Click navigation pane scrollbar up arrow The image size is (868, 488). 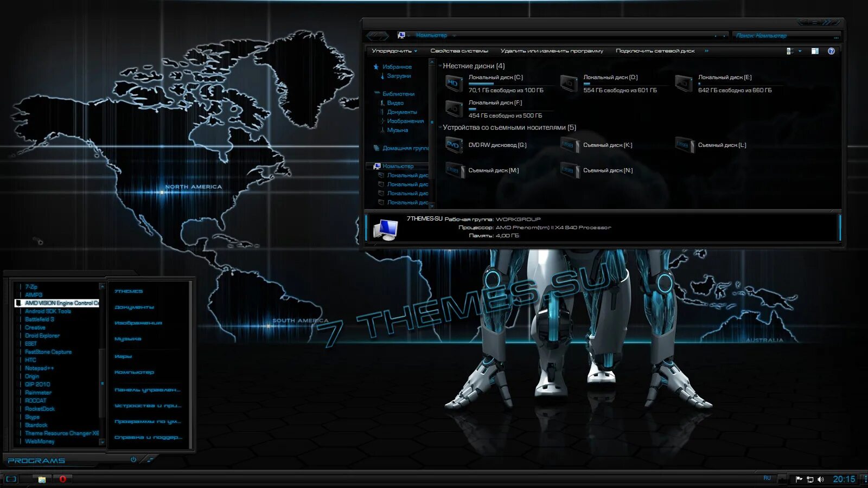tap(432, 62)
